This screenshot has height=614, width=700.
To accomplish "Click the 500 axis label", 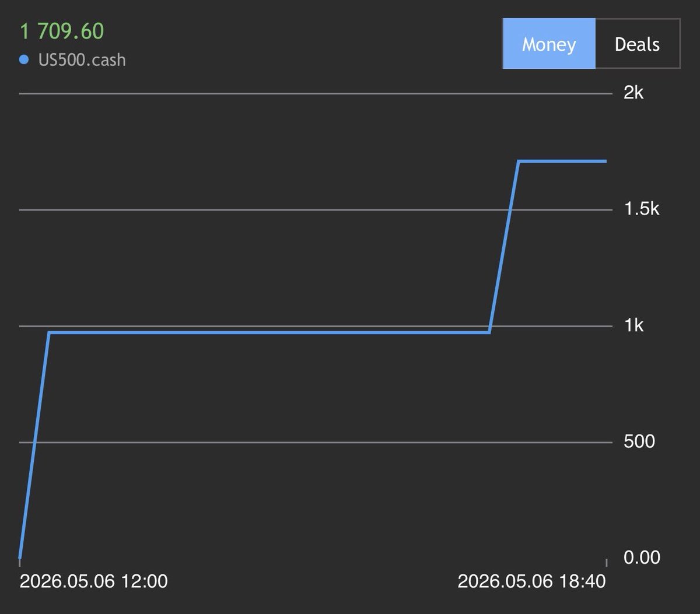I will pyautogui.click(x=639, y=441).
